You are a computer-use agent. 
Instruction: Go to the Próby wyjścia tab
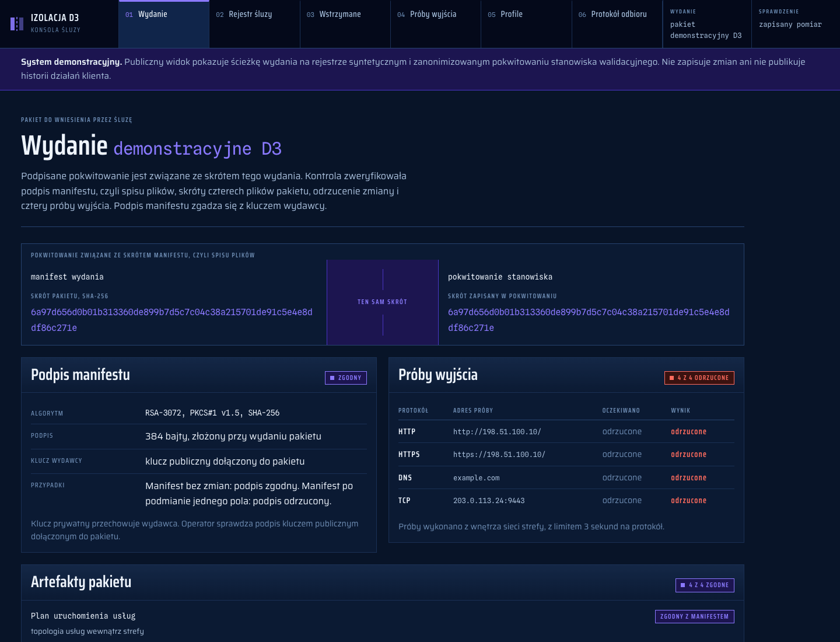tap(436, 24)
